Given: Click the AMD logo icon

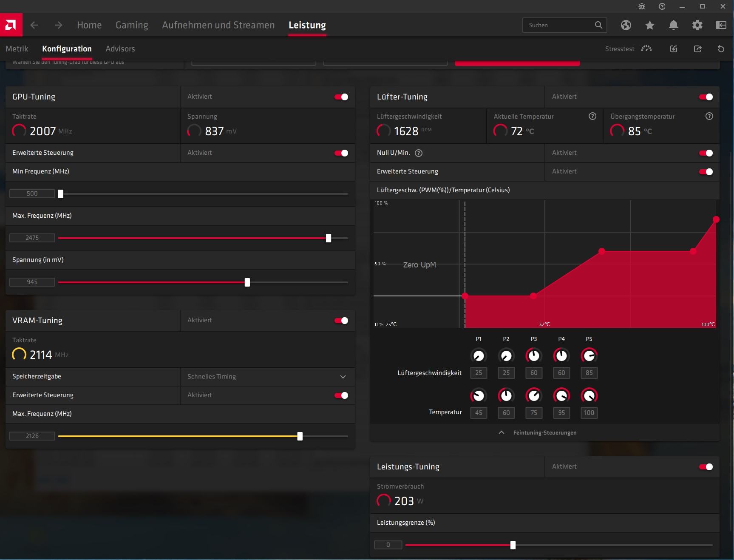Looking at the screenshot, I should tap(11, 25).
